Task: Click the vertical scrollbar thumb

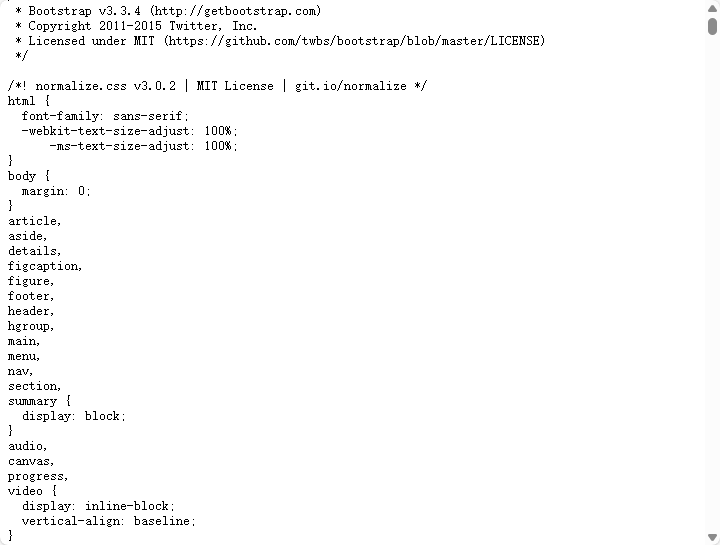Action: tap(712, 26)
